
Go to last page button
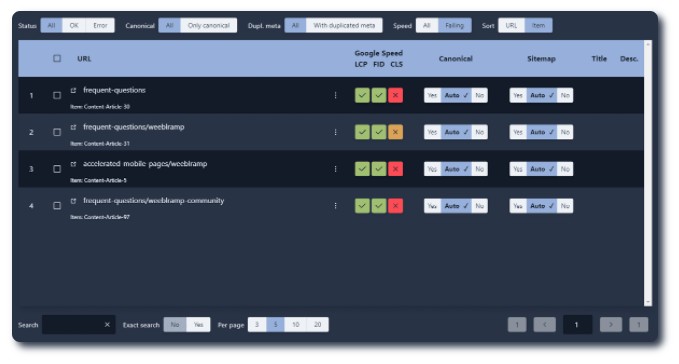[639, 325]
